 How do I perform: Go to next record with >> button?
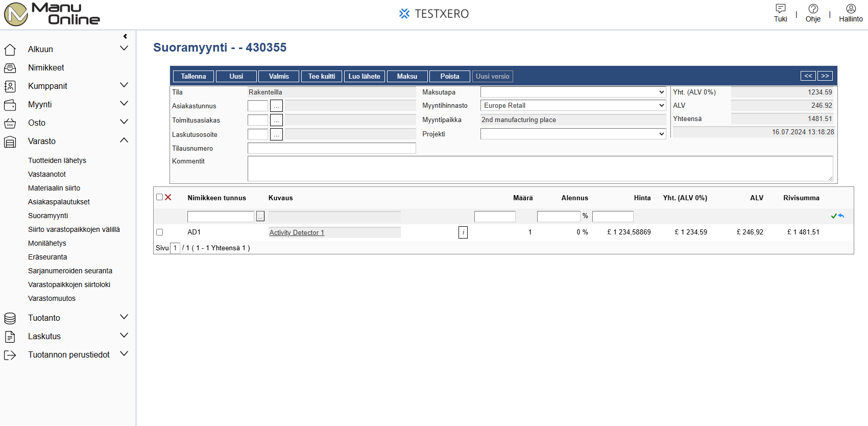[x=825, y=76]
